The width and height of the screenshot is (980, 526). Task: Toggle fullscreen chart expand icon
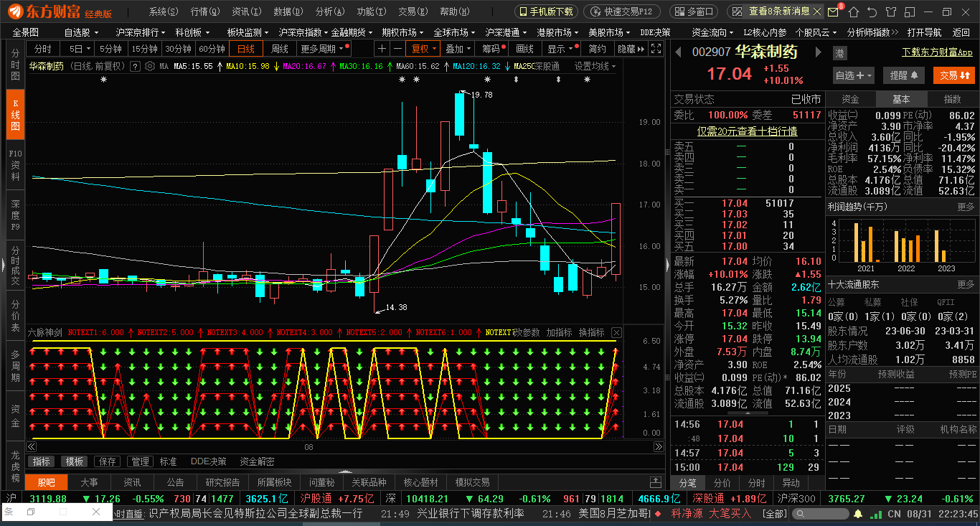(x=656, y=48)
